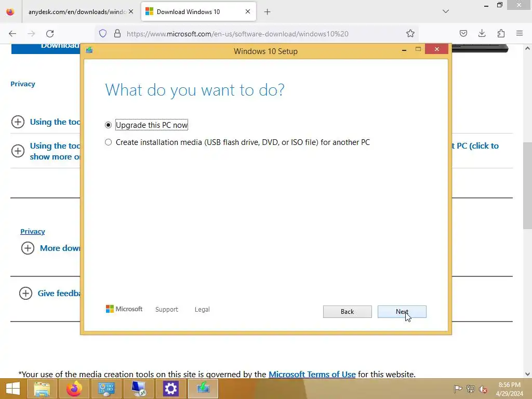This screenshot has height=399, width=532.
Task: Open the Firefox application menu
Action: (x=520, y=33)
